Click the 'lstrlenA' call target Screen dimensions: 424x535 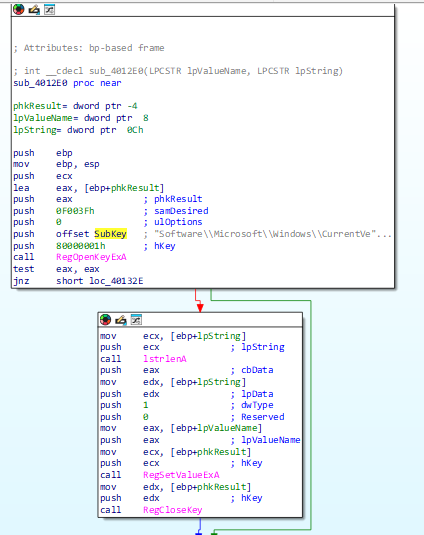(165, 359)
